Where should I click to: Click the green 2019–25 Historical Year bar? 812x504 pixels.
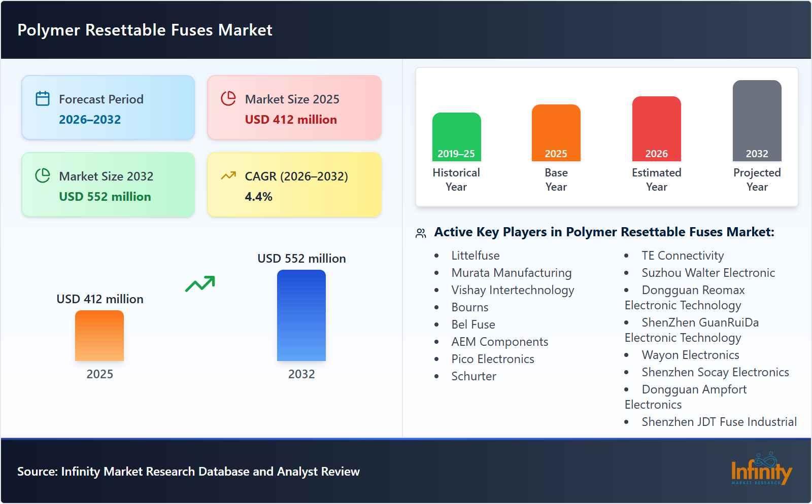[456, 137]
